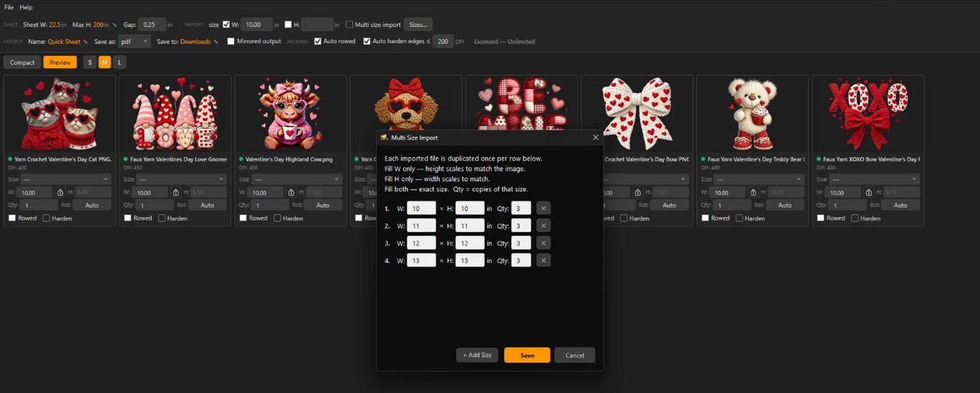Screen dimensions: 980x393
Task: Click into the Gap 0.25 field
Action: tap(152, 25)
